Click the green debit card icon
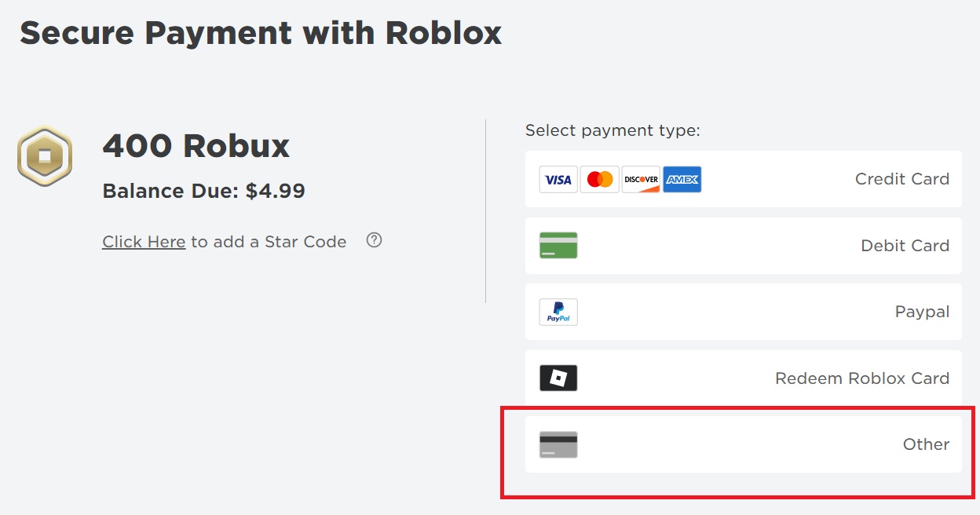The width and height of the screenshot is (980, 515). pos(558,246)
